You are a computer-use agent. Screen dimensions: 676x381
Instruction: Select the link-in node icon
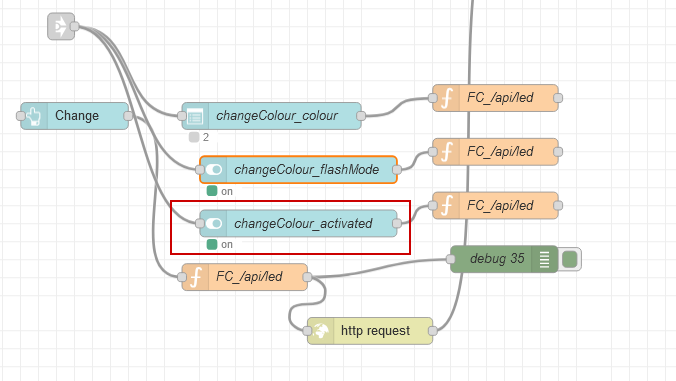[x=61, y=27]
